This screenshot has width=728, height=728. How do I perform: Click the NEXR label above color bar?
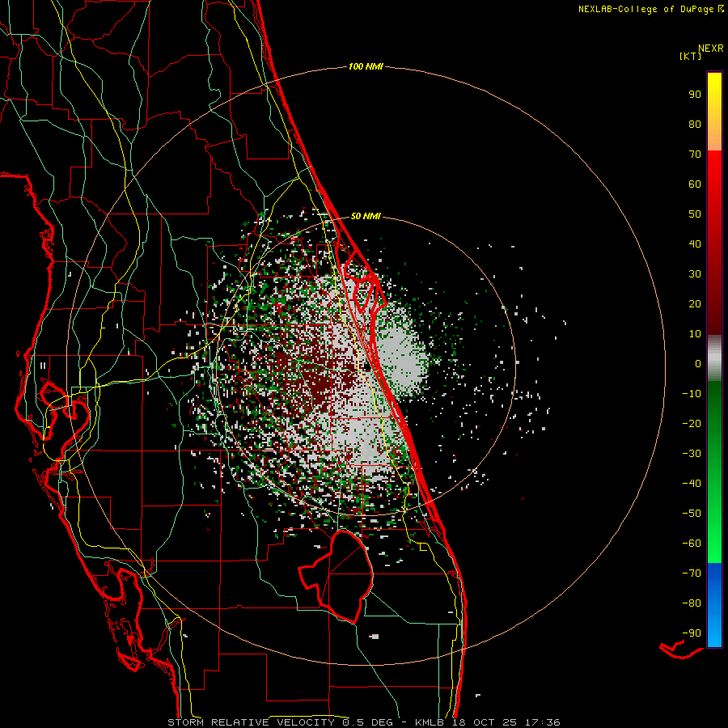tap(710, 49)
